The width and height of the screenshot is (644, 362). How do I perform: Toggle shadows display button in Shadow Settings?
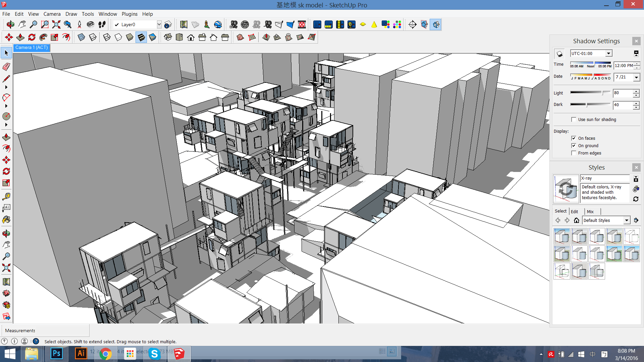click(x=559, y=54)
